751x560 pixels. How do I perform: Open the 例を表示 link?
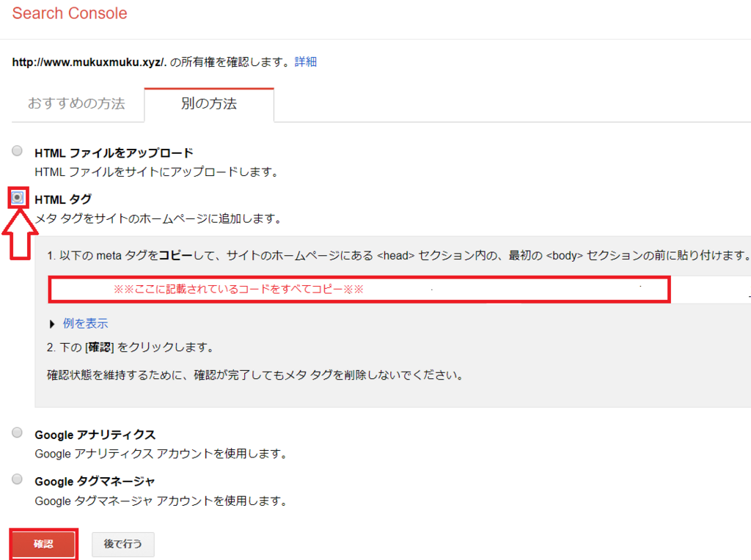[85, 323]
